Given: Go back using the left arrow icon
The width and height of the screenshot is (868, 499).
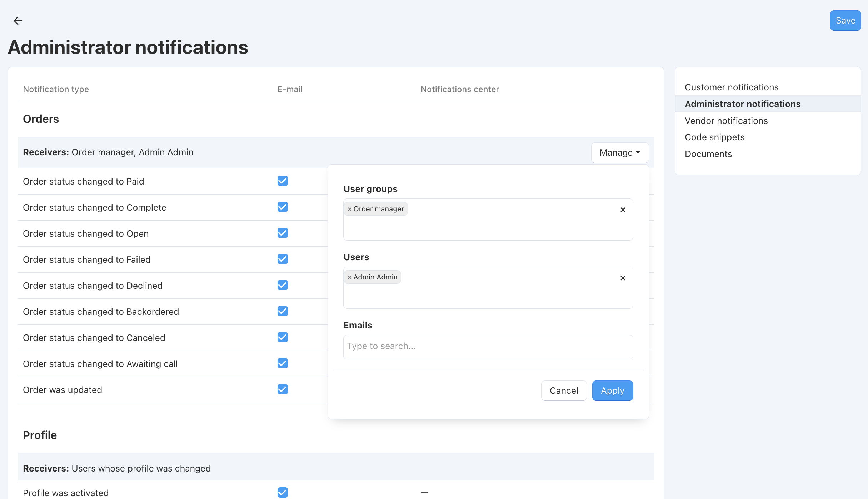Looking at the screenshot, I should pos(18,21).
